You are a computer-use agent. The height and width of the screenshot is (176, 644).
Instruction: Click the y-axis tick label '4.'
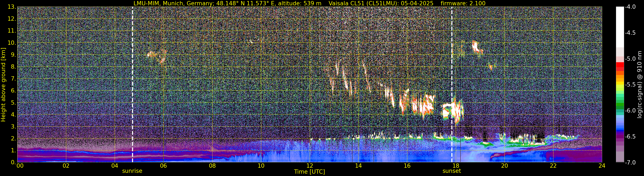tap(13, 114)
